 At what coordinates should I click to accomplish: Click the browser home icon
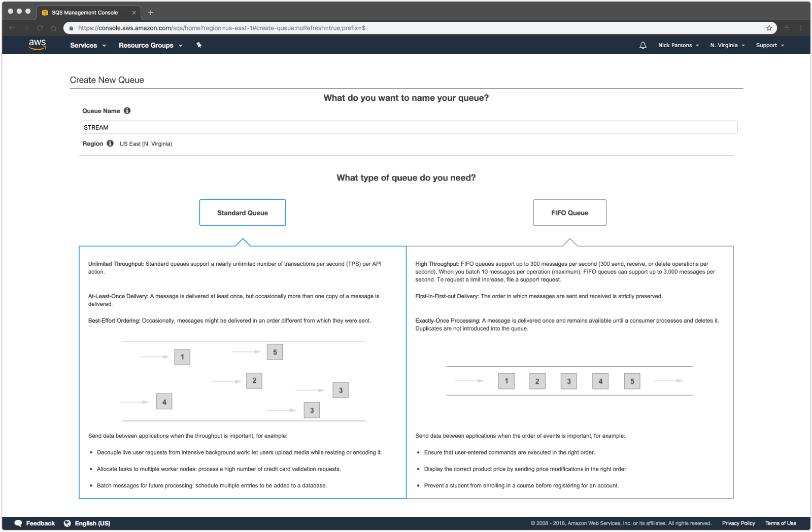tap(54, 28)
